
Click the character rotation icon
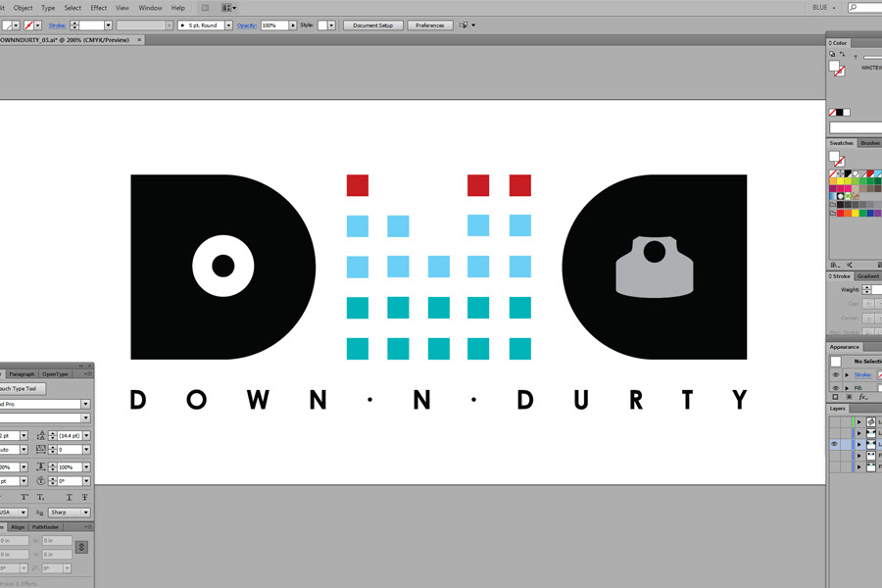(x=40, y=481)
